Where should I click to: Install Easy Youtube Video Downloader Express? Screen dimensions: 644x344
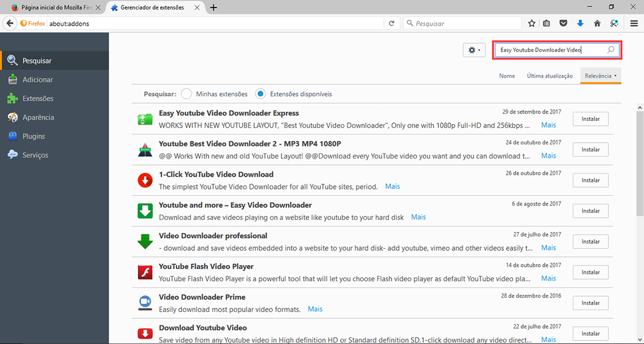pyautogui.click(x=591, y=119)
